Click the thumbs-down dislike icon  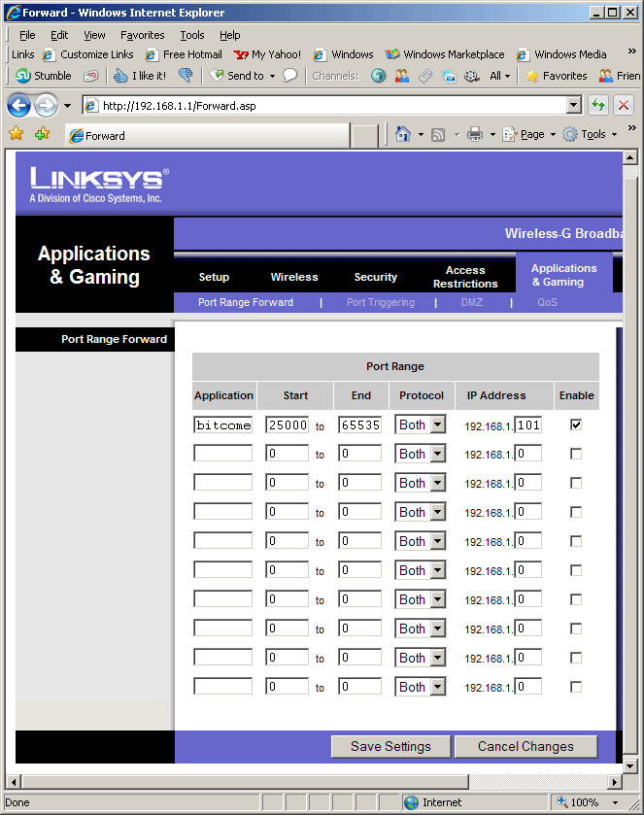[185, 76]
